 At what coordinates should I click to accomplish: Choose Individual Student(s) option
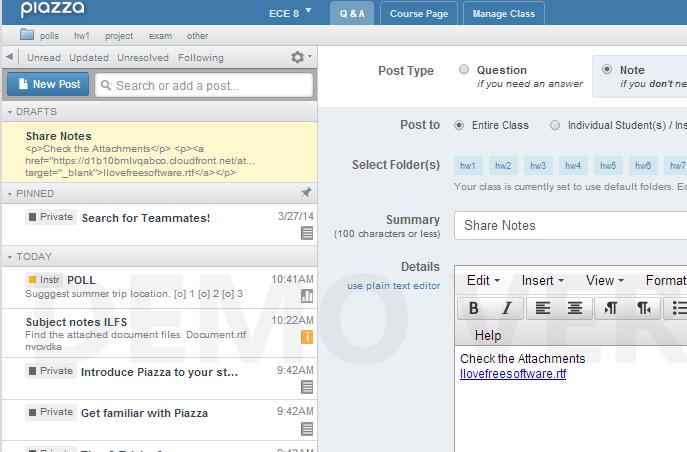pyautogui.click(x=555, y=125)
